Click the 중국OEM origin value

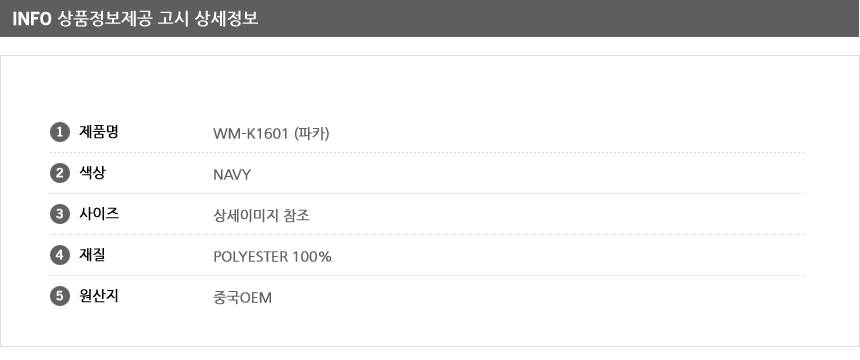[242, 298]
